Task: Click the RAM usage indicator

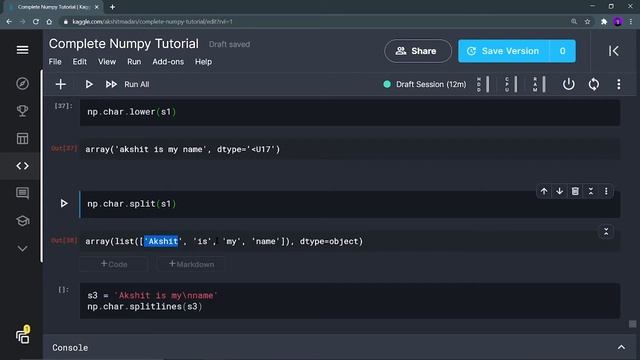Action: click(x=539, y=84)
